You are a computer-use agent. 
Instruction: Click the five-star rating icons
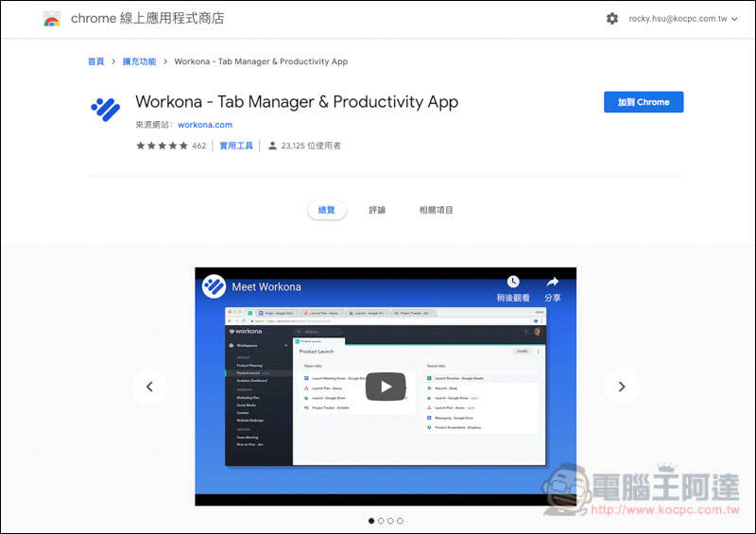tap(162, 146)
